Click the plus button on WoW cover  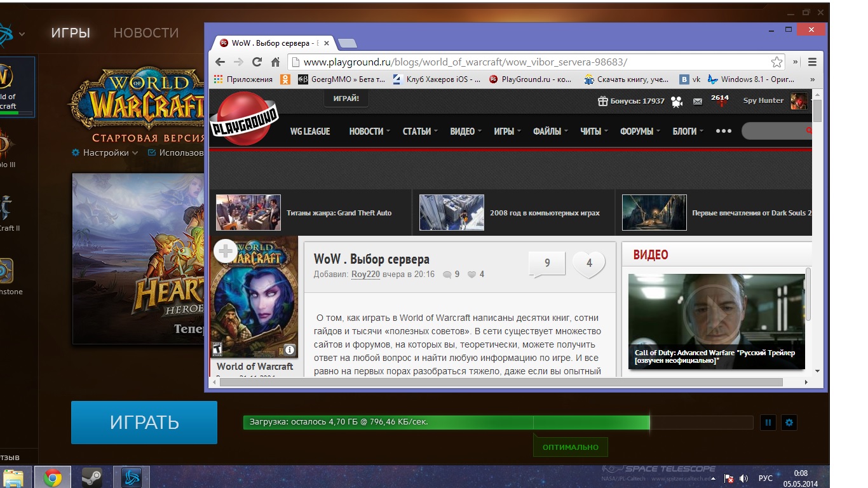(226, 251)
